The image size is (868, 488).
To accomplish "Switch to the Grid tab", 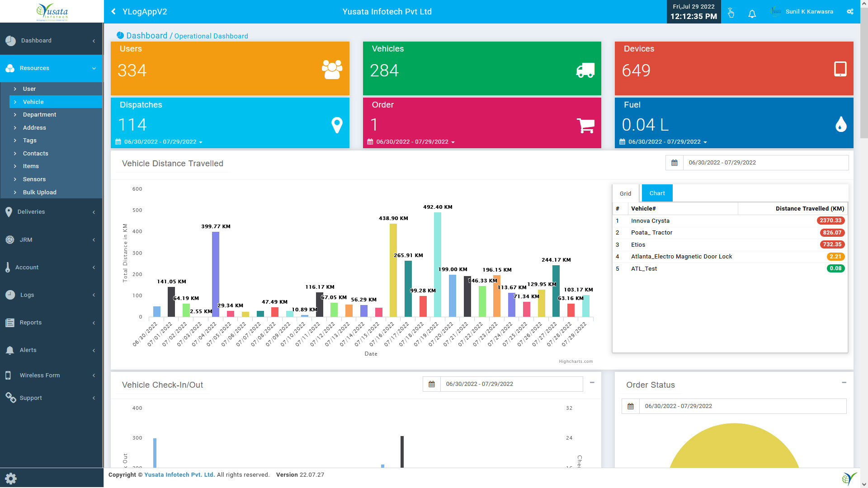I will click(x=626, y=193).
